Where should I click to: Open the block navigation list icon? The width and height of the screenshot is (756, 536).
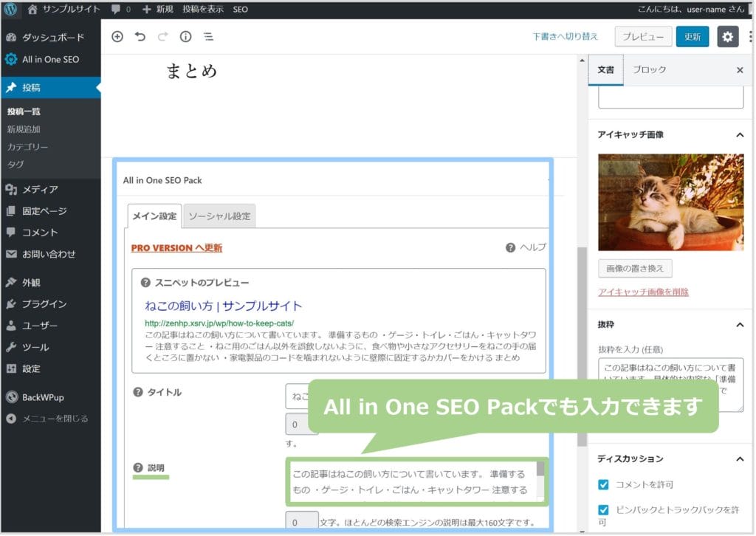[x=208, y=36]
